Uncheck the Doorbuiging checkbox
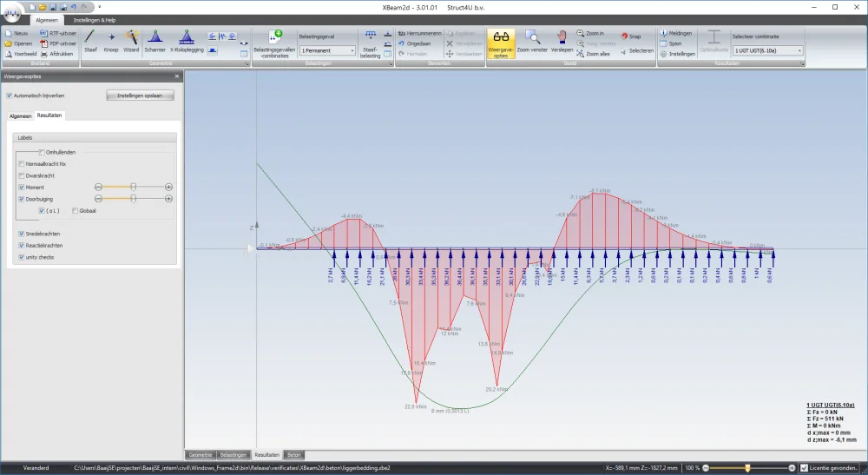Viewport: 868px width, 475px height. pos(22,199)
